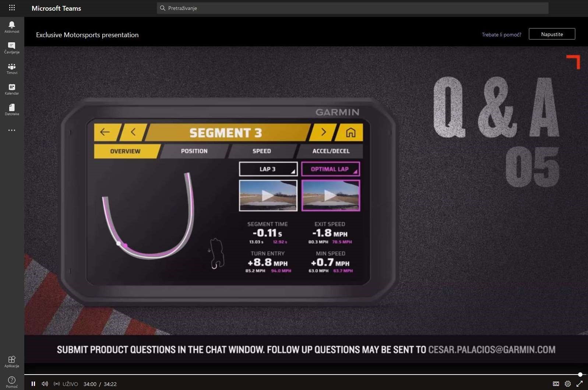Click the SEGMENT 3 title
The width and height of the screenshot is (588, 390).
coord(226,132)
